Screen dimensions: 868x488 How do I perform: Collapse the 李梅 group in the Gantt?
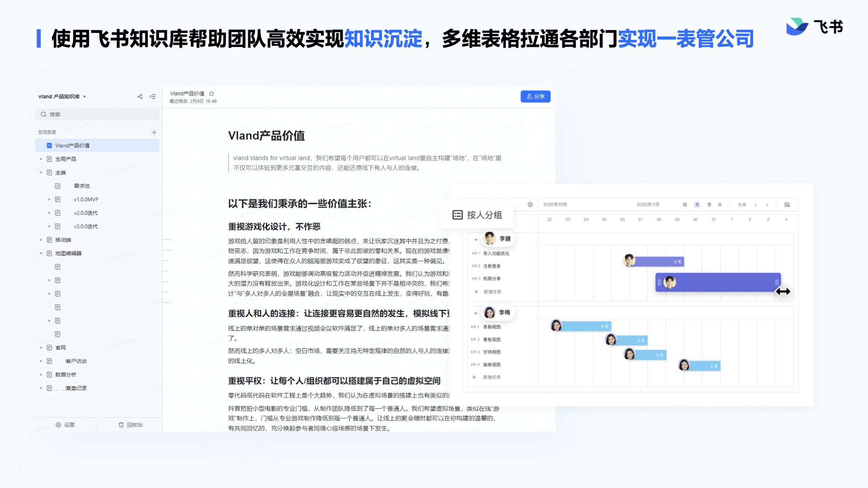coord(476,313)
